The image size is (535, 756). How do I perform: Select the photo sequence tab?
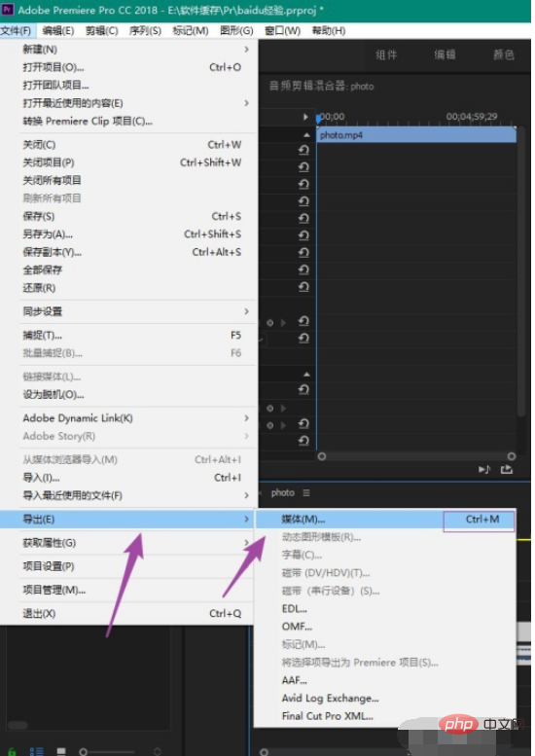click(x=283, y=492)
